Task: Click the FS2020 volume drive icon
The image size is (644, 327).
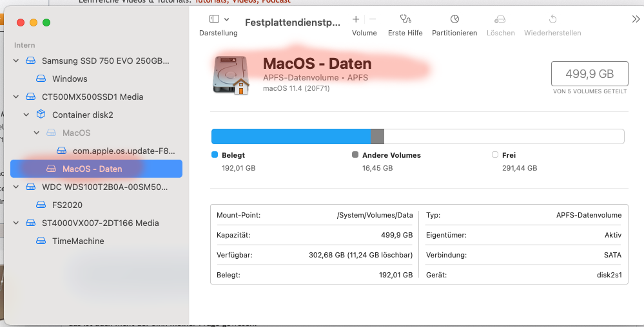Action: 41,205
